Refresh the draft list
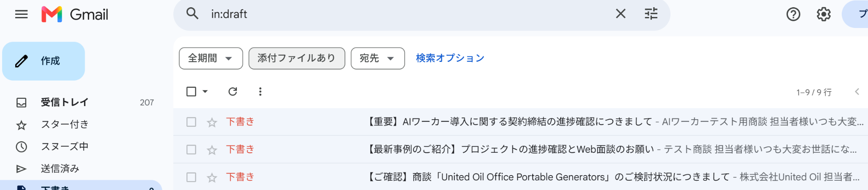Image resolution: width=868 pixels, height=190 pixels. click(x=233, y=92)
